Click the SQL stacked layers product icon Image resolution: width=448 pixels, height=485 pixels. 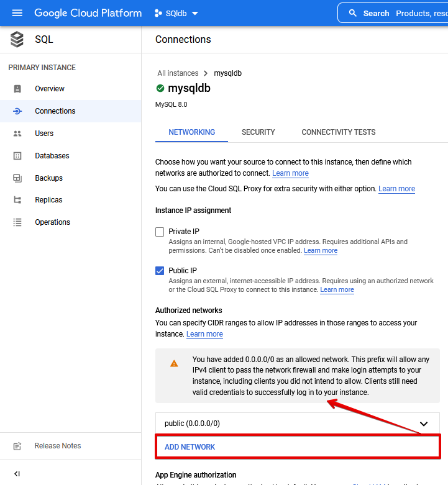click(x=17, y=39)
